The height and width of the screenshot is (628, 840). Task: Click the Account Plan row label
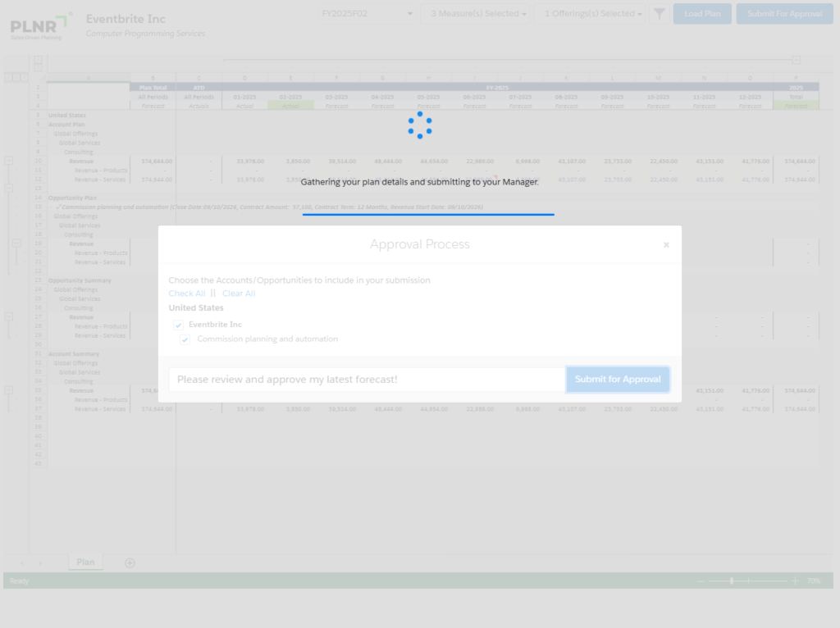[x=66, y=125]
